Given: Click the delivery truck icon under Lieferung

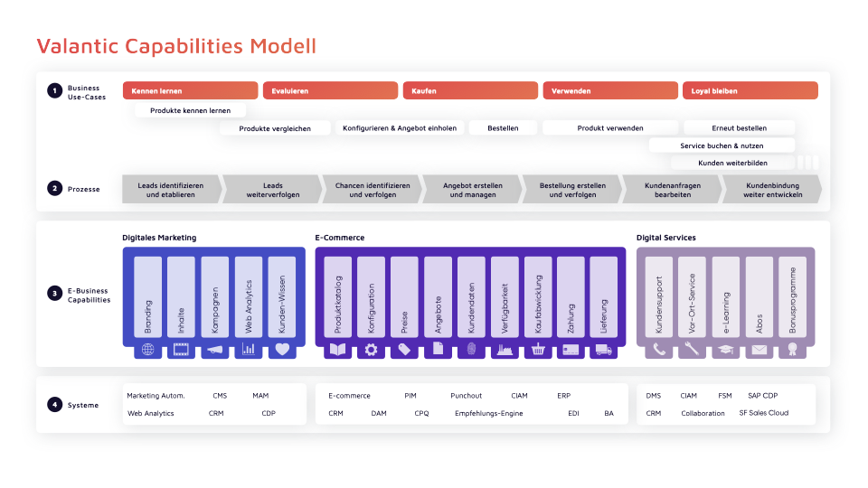Looking at the screenshot, I should pyautogui.click(x=604, y=349).
